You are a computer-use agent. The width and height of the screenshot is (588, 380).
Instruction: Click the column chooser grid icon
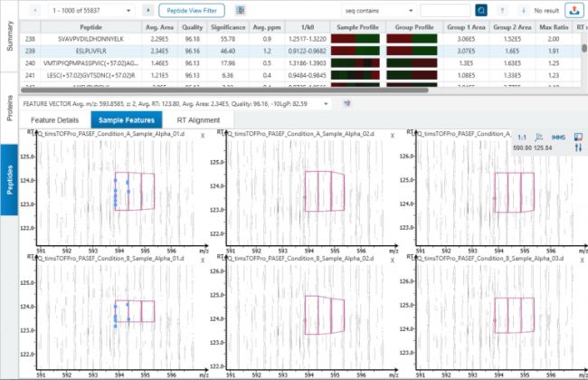pyautogui.click(x=241, y=10)
